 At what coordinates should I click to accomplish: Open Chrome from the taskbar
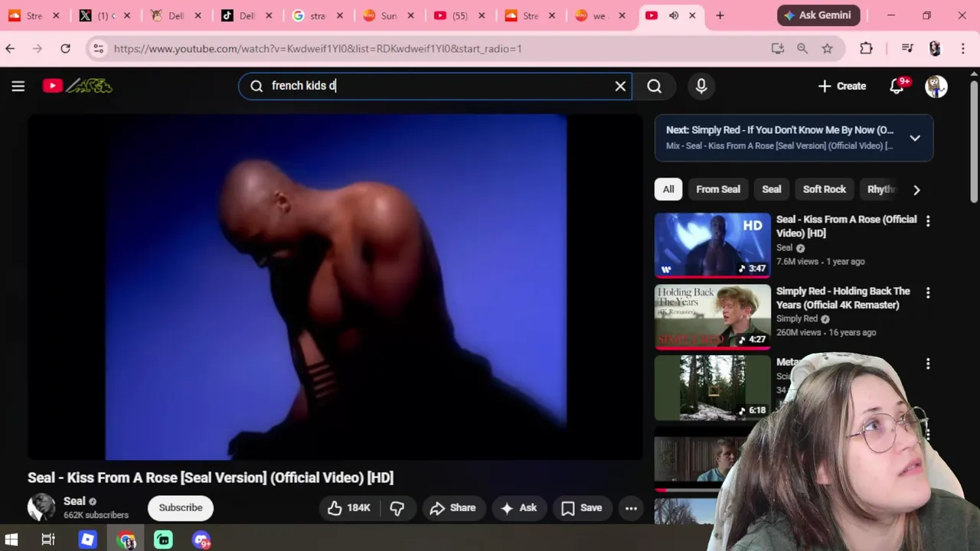[126, 540]
